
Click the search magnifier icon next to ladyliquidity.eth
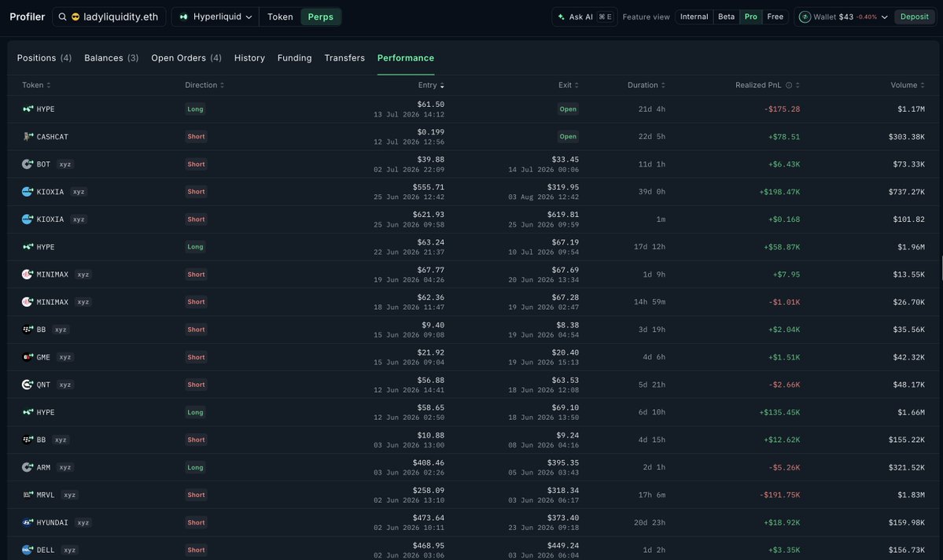[63, 17]
